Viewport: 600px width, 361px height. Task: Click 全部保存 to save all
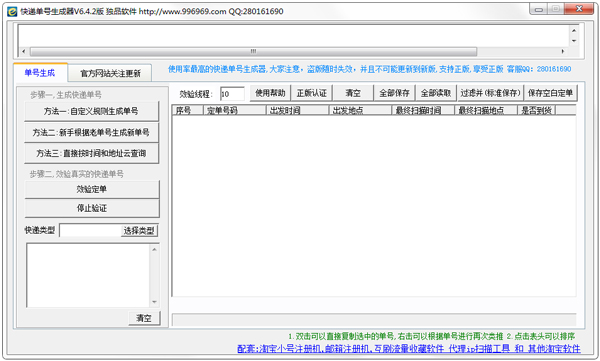point(395,93)
